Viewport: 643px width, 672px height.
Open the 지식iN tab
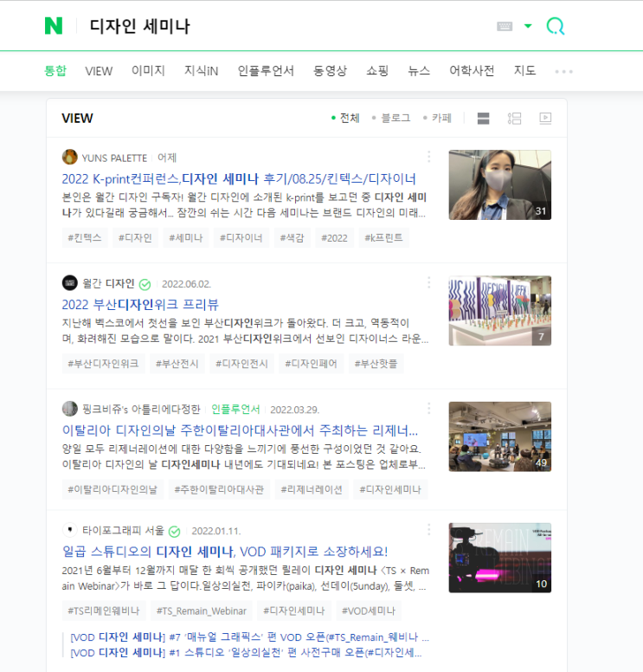202,71
